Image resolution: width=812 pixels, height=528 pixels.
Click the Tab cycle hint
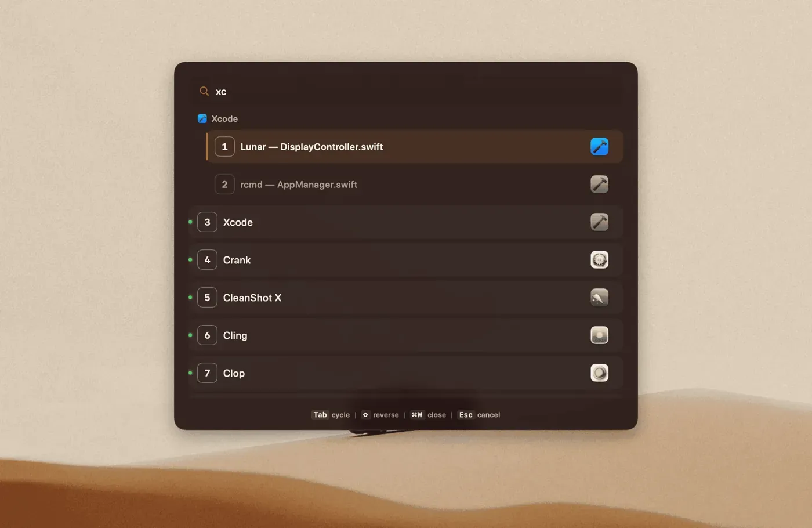331,415
